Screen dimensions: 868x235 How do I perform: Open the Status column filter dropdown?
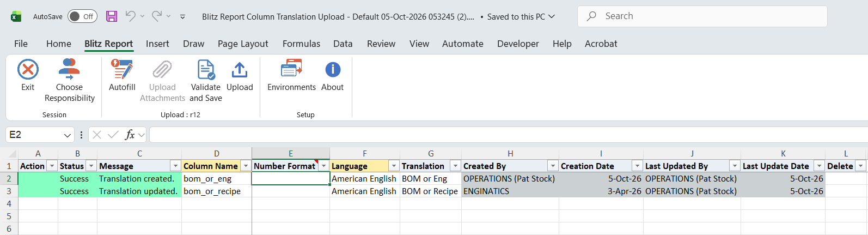(91, 166)
